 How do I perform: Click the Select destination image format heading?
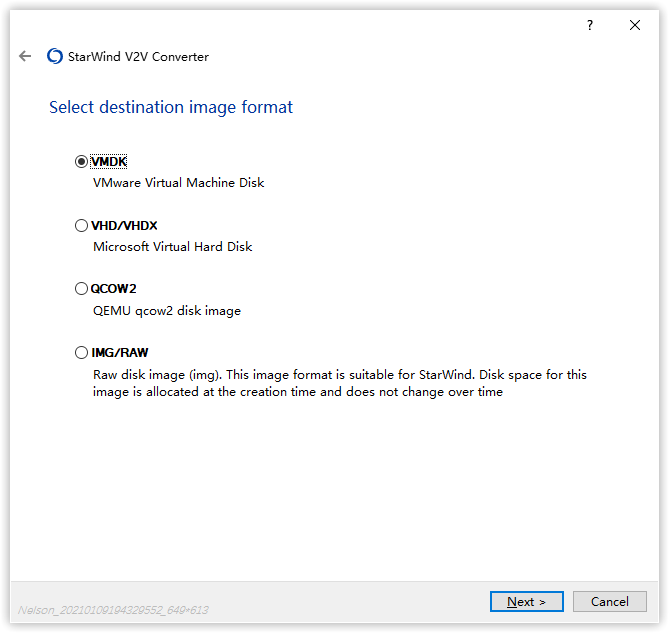[171, 107]
